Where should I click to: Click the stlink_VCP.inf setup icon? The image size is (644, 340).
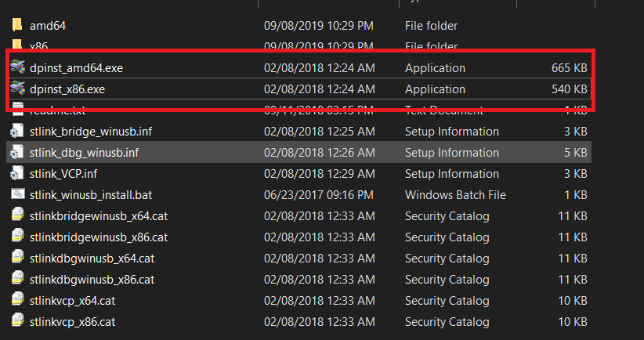tap(17, 174)
